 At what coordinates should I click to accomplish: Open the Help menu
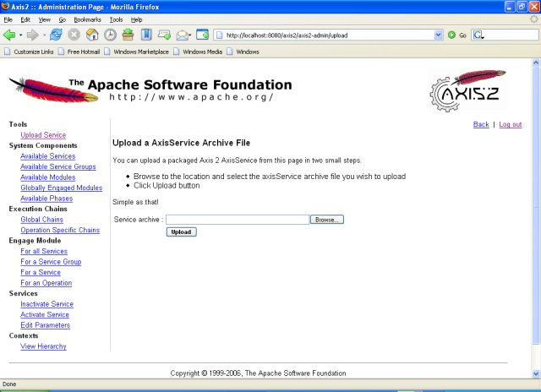coord(136,19)
